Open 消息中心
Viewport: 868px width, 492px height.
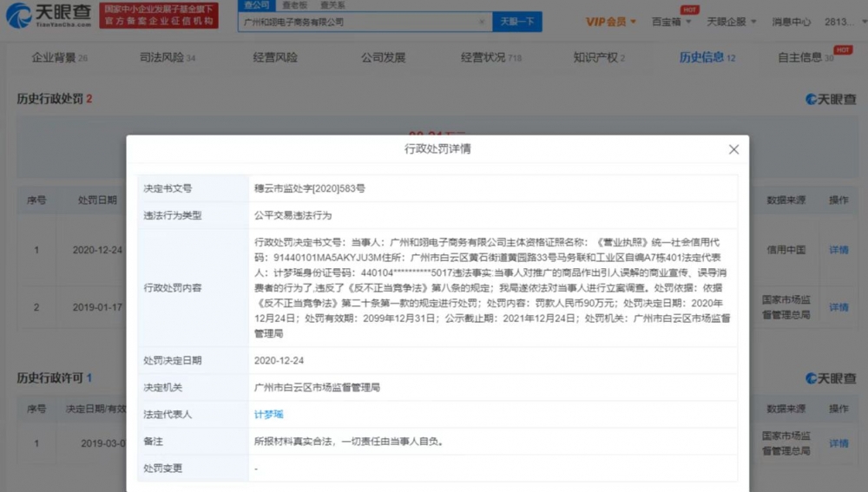(791, 22)
